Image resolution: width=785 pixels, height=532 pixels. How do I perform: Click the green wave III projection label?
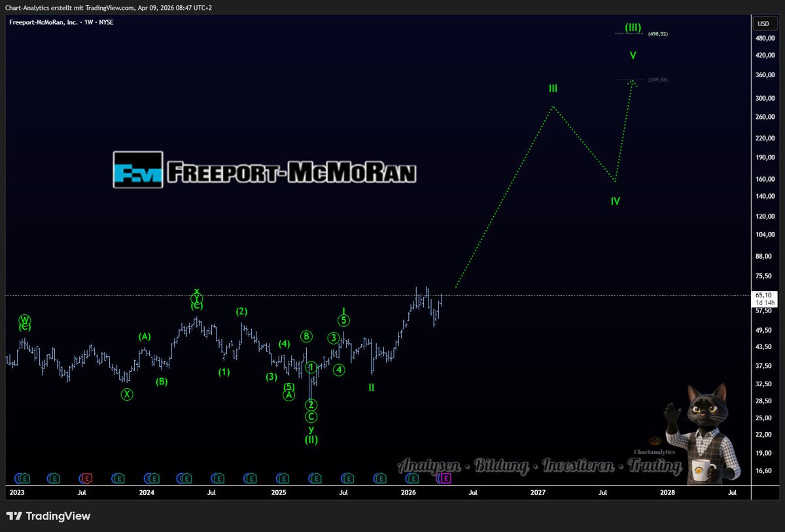[553, 88]
